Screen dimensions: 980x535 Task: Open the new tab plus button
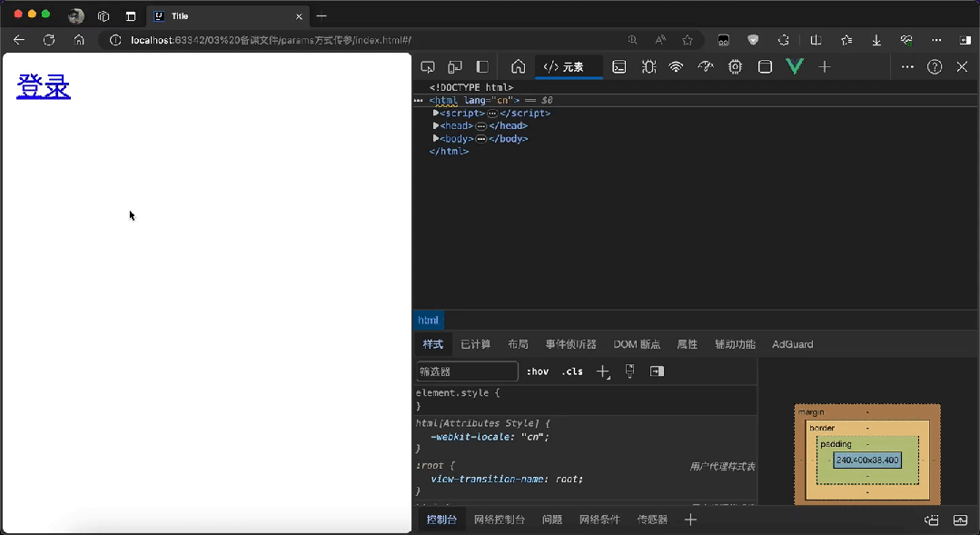(x=322, y=16)
